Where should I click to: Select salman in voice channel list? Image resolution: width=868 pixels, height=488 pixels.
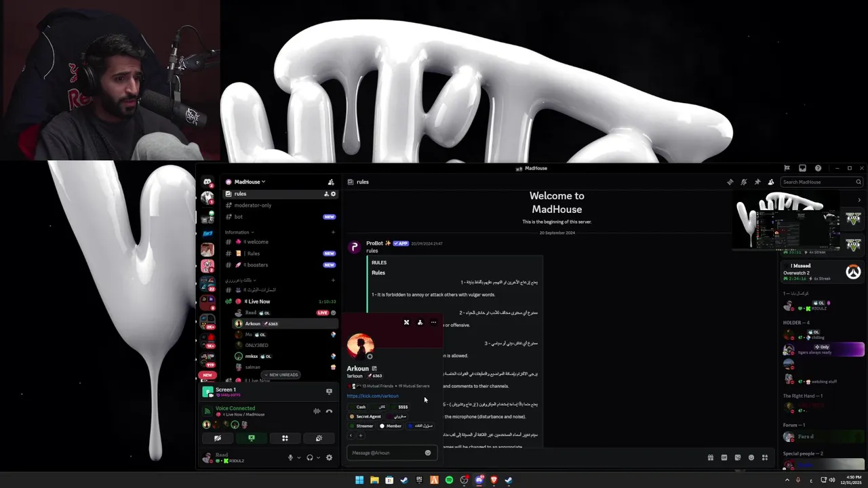point(283,367)
